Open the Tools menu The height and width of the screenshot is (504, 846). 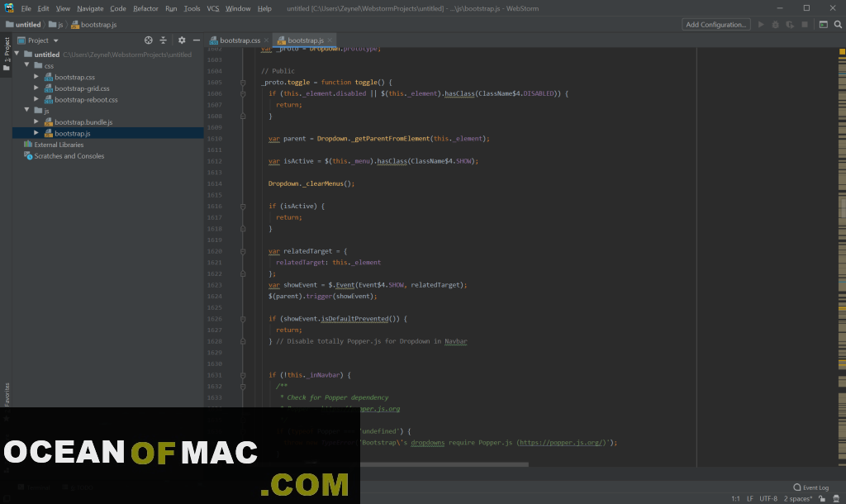192,8
